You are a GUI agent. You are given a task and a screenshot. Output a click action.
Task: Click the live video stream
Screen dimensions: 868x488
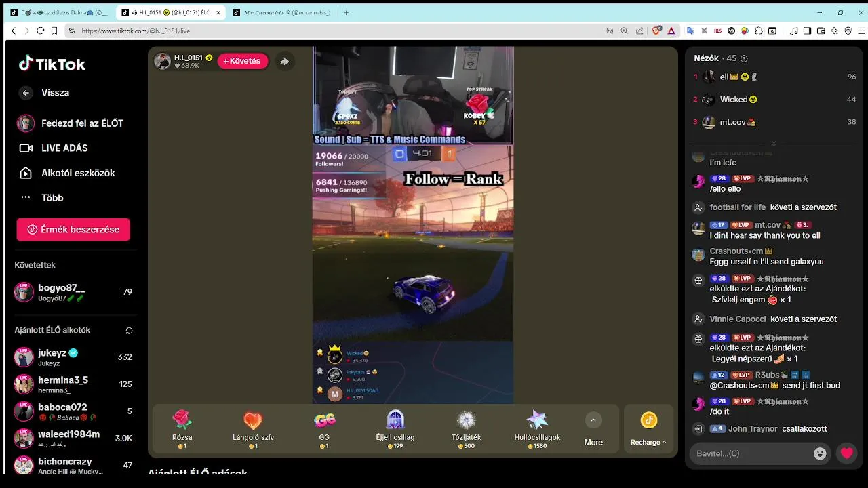413,225
